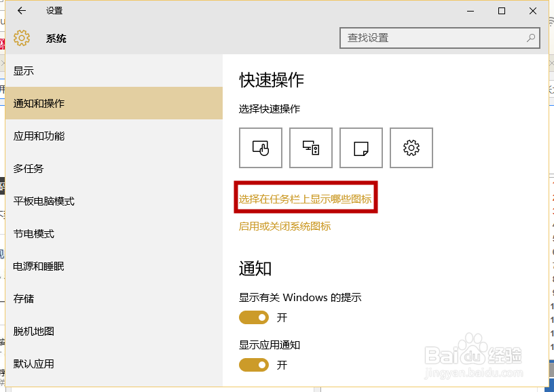Select 节电模式 from the sidebar

pos(31,233)
